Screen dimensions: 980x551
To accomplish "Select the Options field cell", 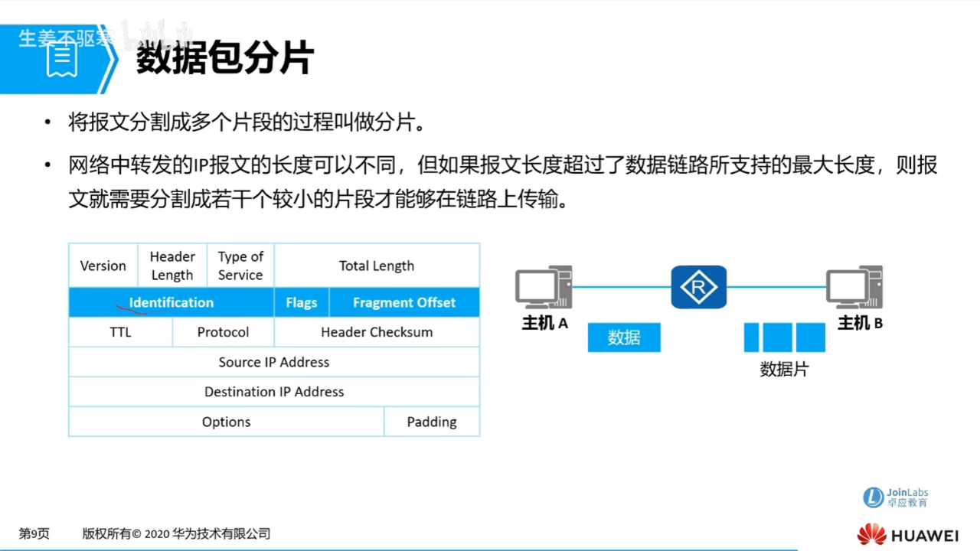I will (226, 422).
